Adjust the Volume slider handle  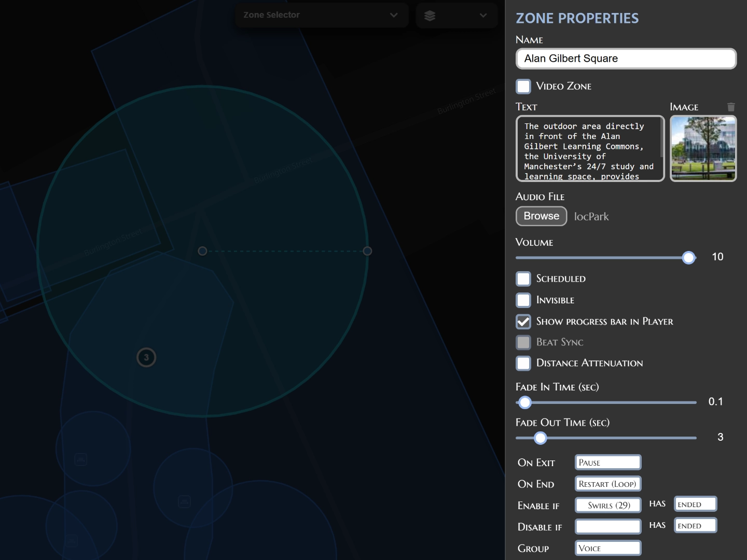point(688,258)
